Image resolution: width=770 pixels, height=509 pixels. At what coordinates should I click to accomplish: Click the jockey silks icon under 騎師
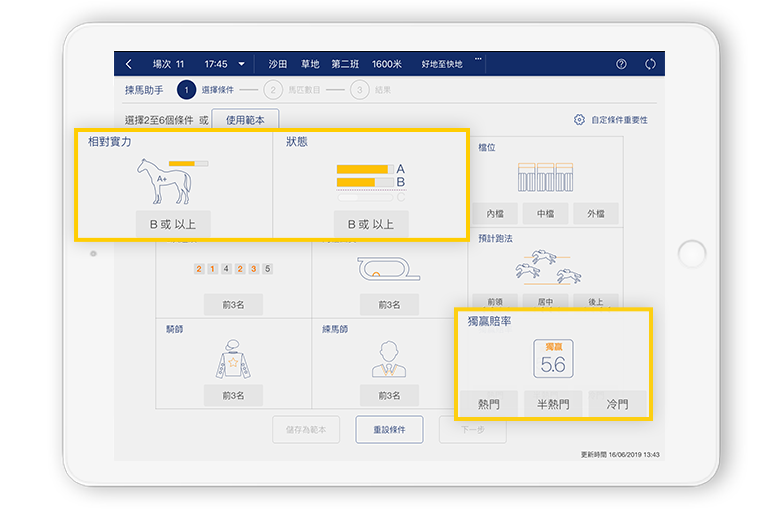(x=232, y=359)
